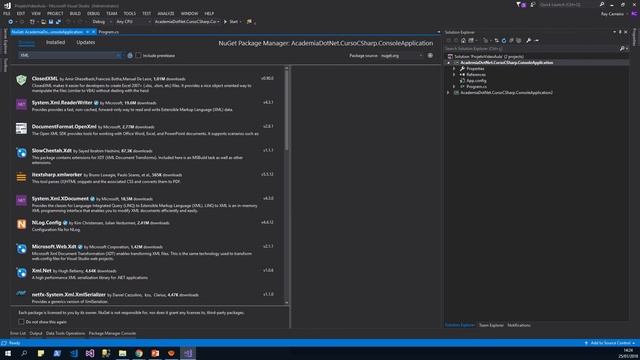Screen dimensions: 640x360
Task: Open the PROJECT menu
Action: click(55, 13)
